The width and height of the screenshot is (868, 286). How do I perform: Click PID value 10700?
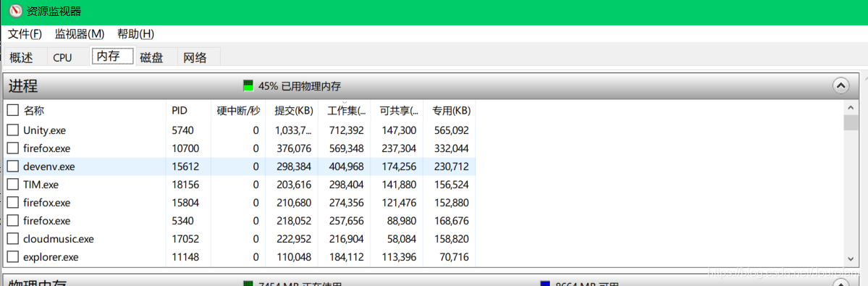[x=185, y=148]
